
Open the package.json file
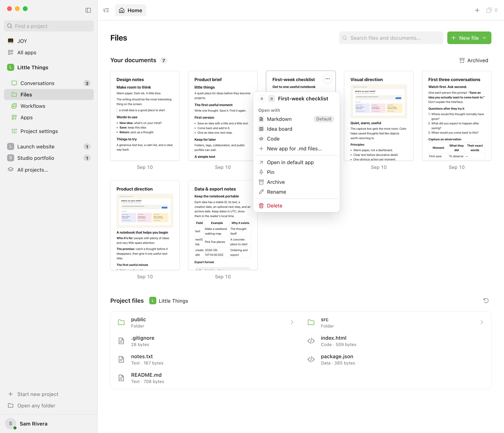(396, 359)
